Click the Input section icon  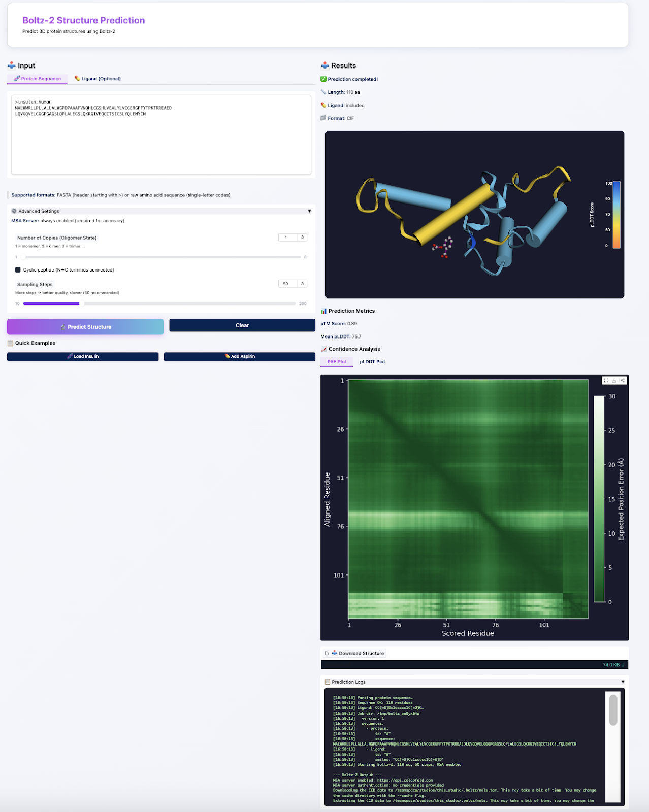tap(12, 65)
